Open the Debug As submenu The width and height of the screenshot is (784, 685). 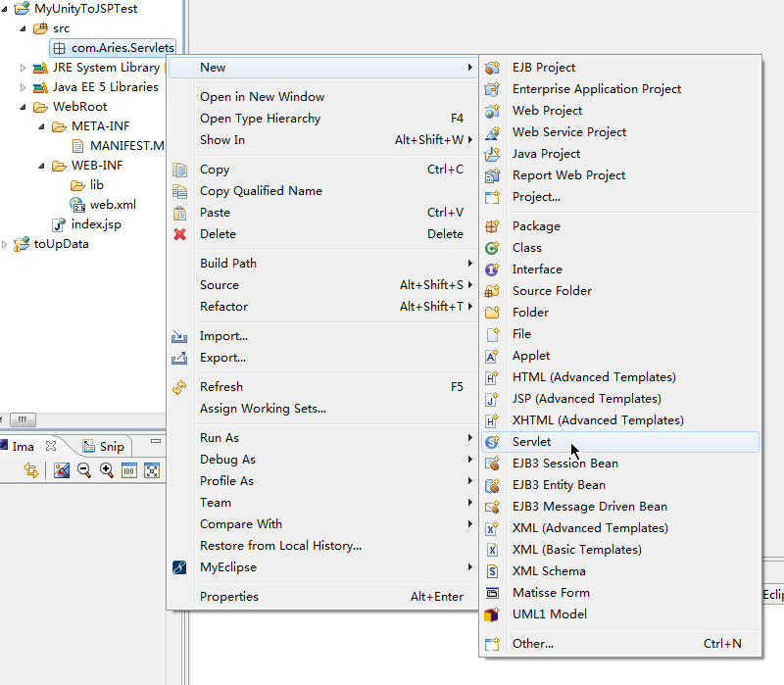tap(323, 460)
